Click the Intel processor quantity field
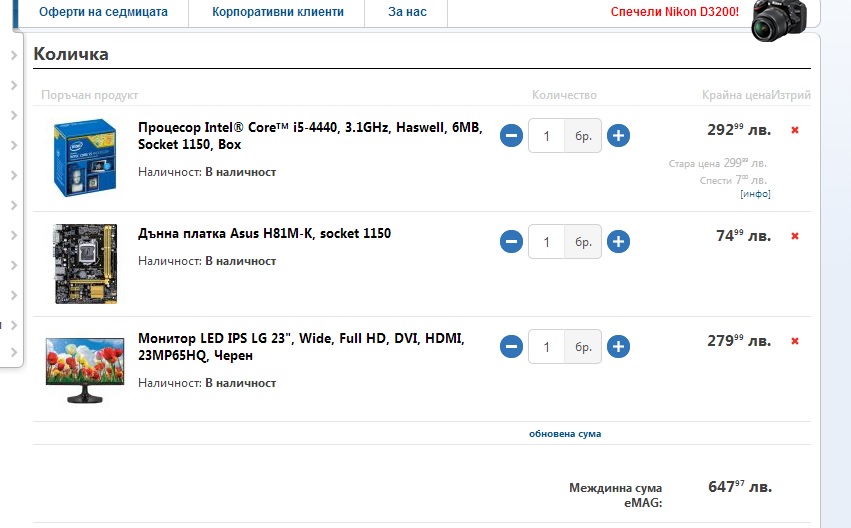This screenshot has width=851, height=528. click(547, 136)
